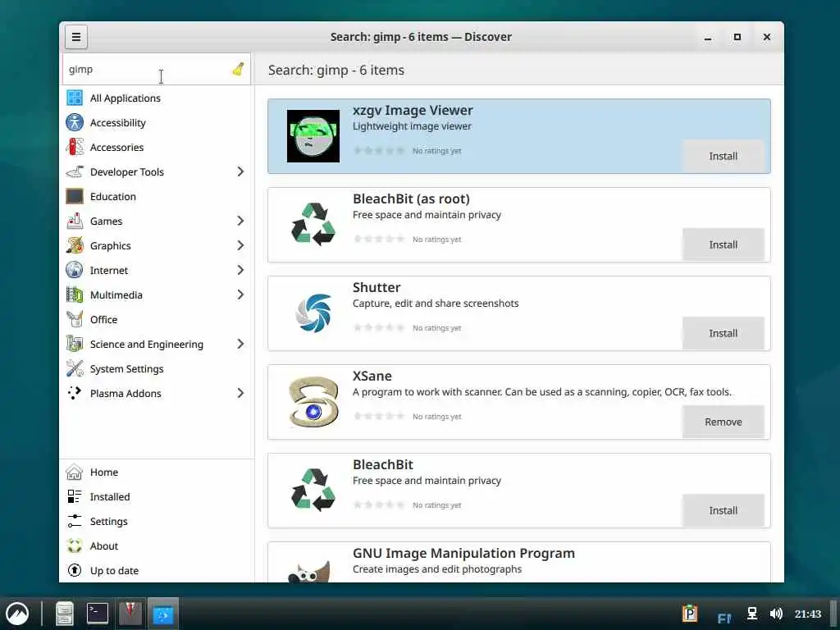Open the XSane scanner icon

313,402
